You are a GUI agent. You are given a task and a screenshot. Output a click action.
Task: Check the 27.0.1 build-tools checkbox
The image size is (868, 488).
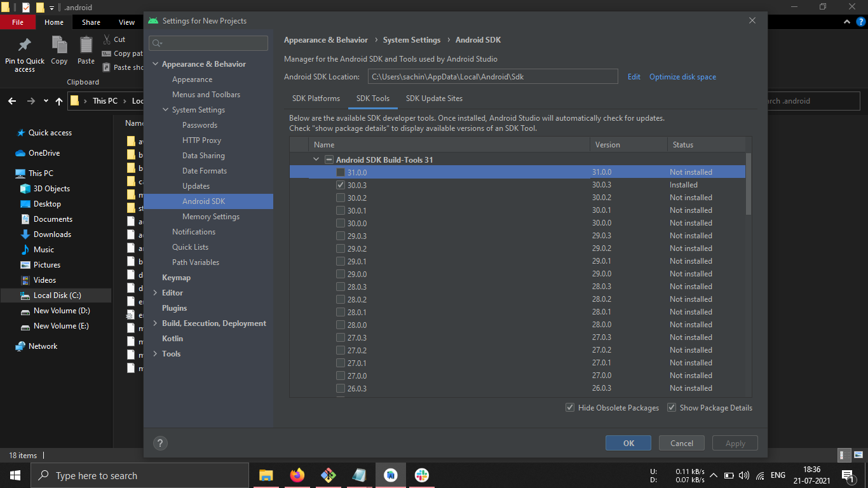[x=341, y=363]
